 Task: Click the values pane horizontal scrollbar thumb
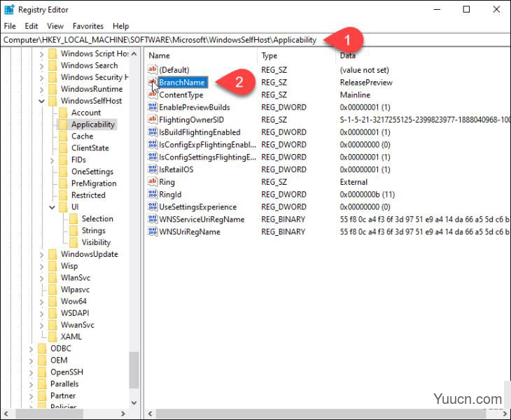pyautogui.click(x=321, y=414)
